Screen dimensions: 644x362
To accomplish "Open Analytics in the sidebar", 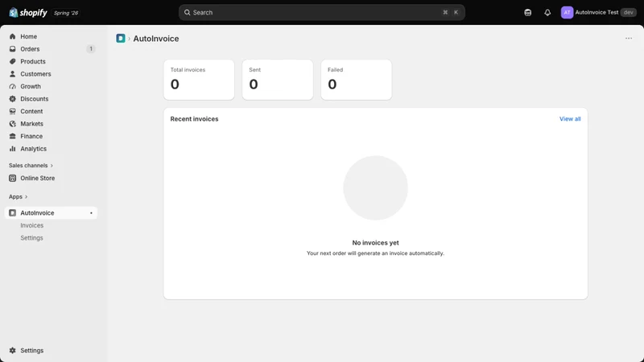I will coord(51,149).
